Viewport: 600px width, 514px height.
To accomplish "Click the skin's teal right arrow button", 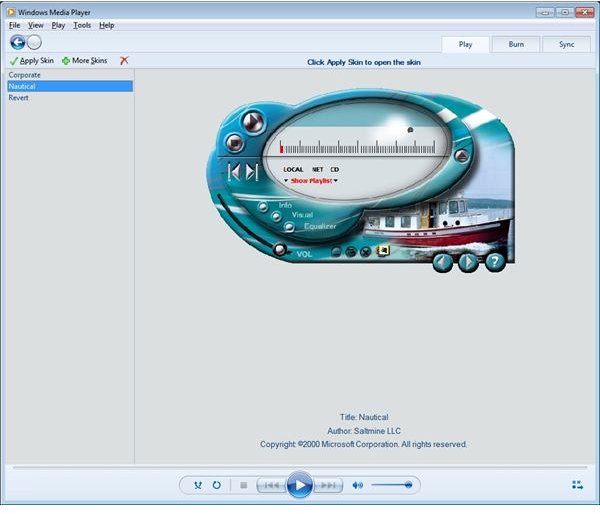I will pyautogui.click(x=468, y=263).
